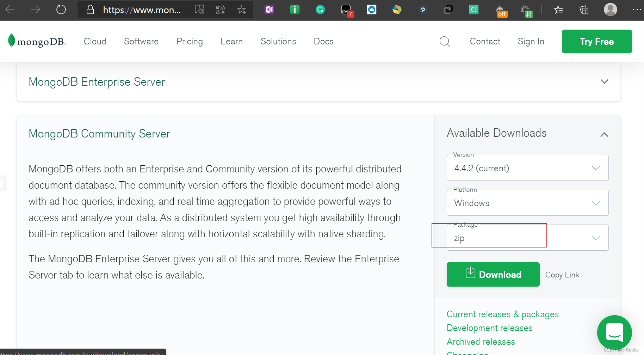Screen dimensions: 644x355
Task: Click the MongoDB Enterprise Server heading
Action: pyautogui.click(x=97, y=82)
